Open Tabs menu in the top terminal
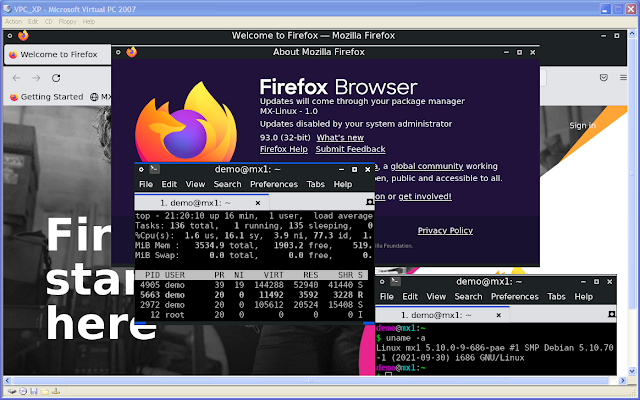The image size is (640, 400). pos(316,184)
